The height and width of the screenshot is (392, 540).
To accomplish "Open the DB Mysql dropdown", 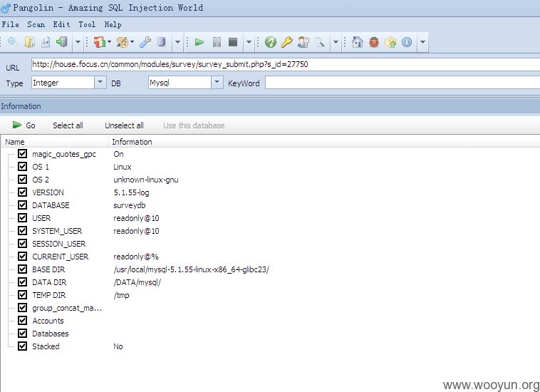I will pos(217,83).
